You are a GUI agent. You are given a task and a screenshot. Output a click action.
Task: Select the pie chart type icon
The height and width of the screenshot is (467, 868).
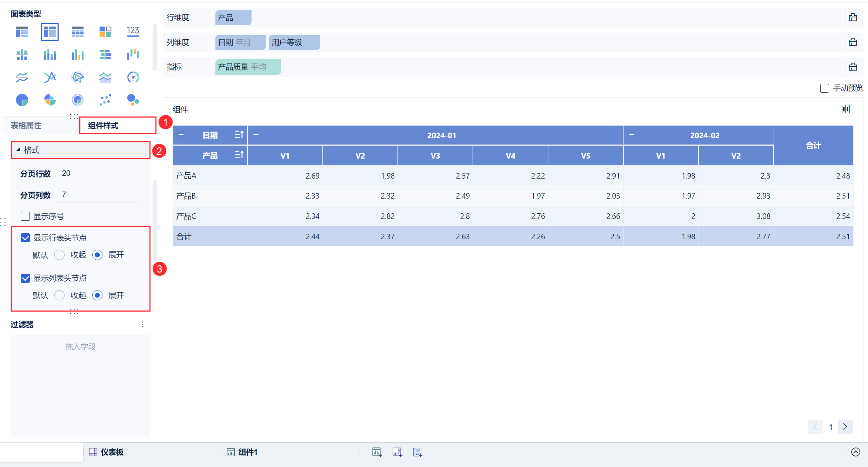tap(22, 100)
